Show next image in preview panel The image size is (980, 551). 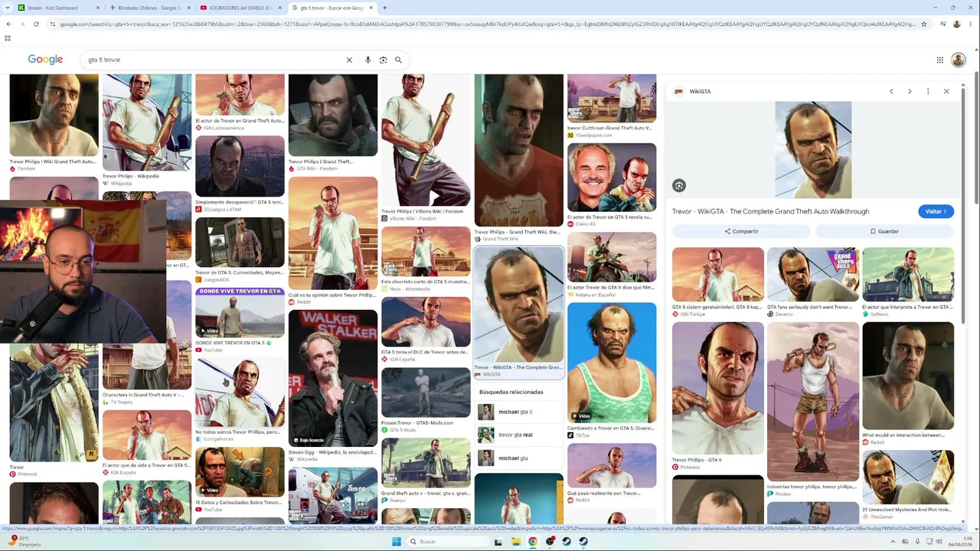click(x=910, y=91)
